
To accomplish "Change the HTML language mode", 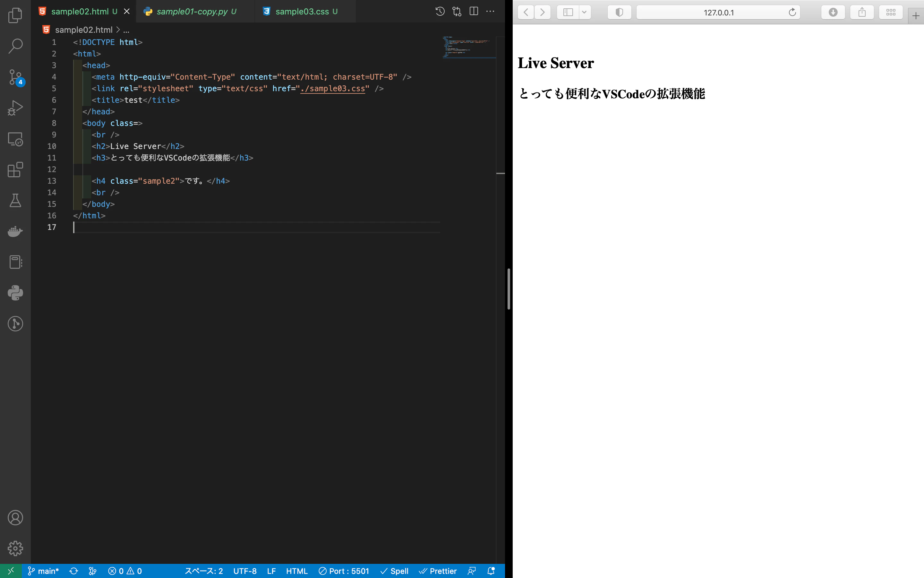I will point(297,571).
